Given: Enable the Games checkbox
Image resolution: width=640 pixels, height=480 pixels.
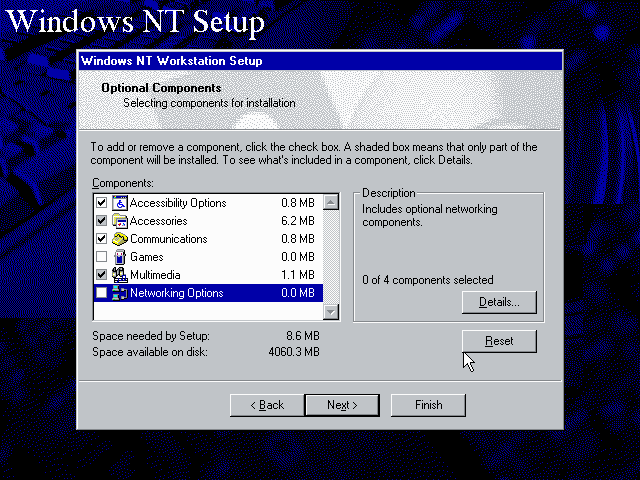Looking at the screenshot, I should [101, 257].
